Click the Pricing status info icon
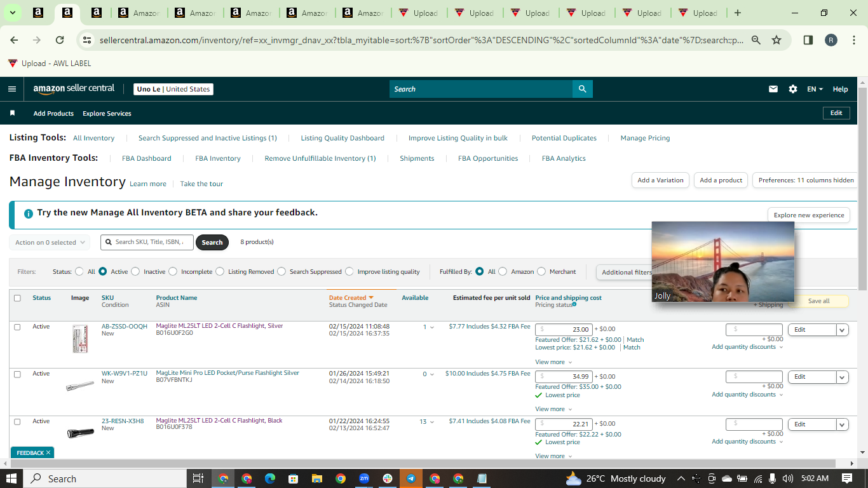 pos(574,305)
